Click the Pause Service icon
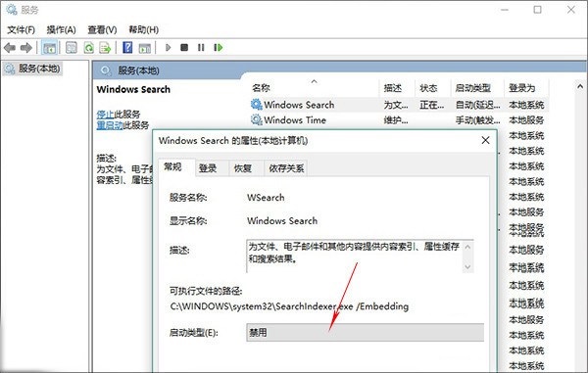The height and width of the screenshot is (373, 588). pos(201,48)
